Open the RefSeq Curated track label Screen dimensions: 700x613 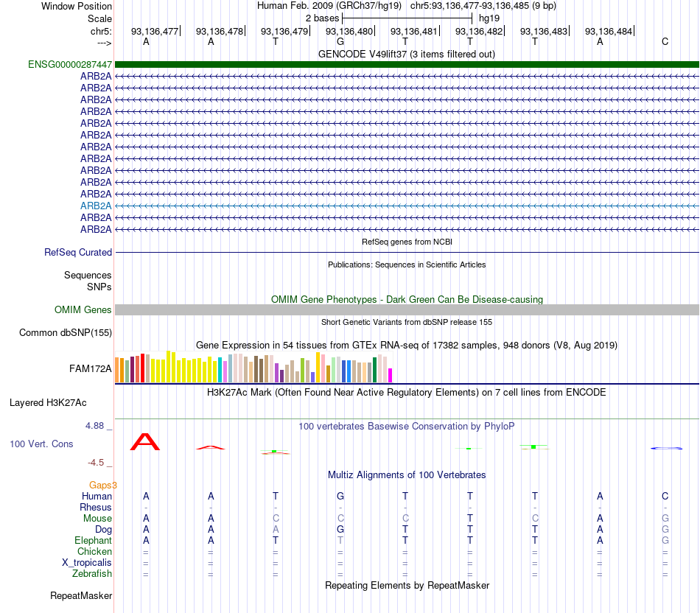coord(78,252)
